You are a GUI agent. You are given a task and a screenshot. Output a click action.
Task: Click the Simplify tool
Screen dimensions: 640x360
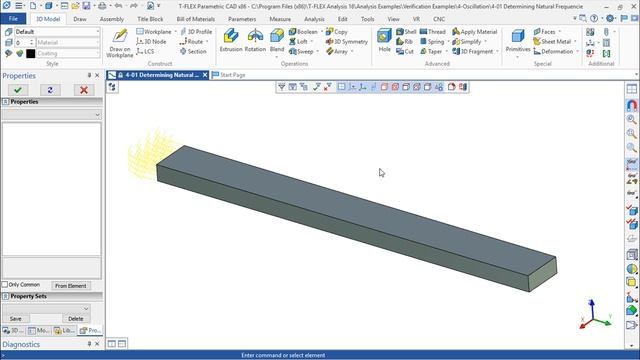467,42
